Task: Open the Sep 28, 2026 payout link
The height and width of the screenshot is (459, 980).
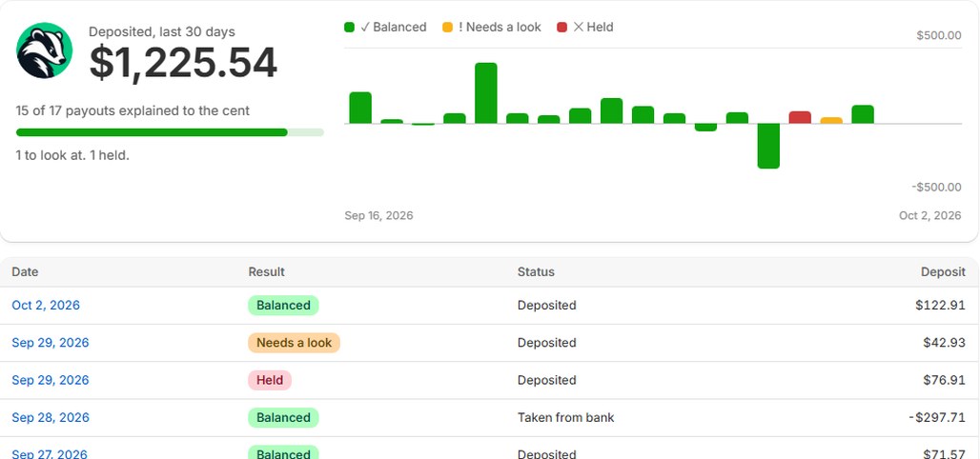Action: (x=50, y=418)
